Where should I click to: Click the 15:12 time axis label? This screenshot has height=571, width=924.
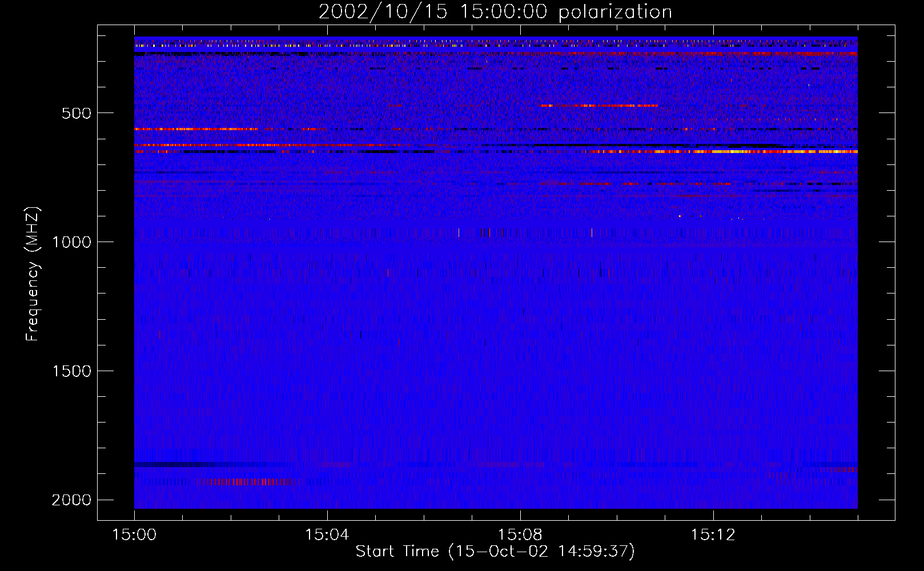713,535
